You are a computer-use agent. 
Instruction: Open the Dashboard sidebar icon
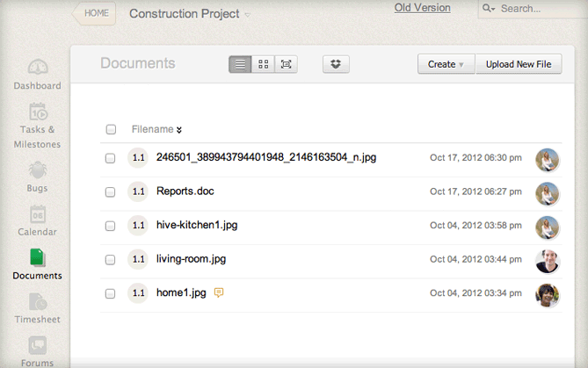click(37, 73)
